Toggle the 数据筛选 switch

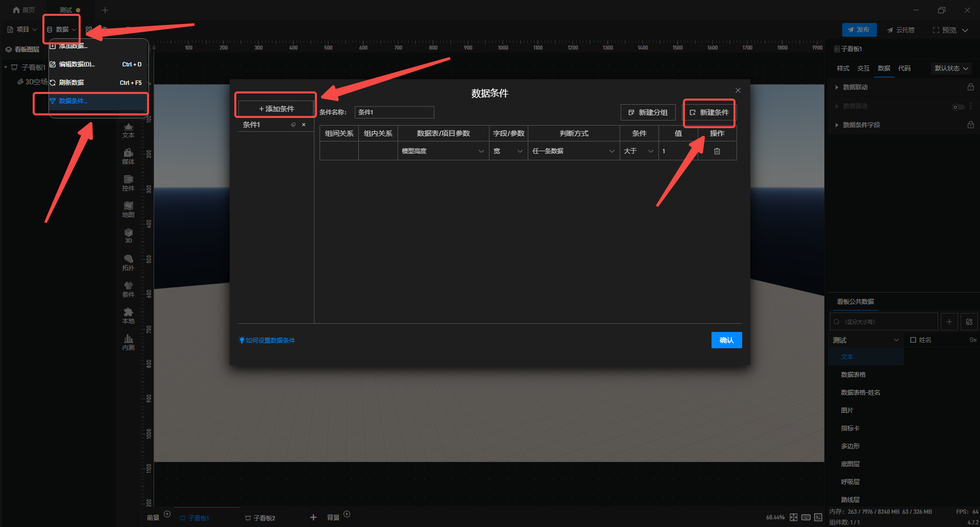coord(958,107)
